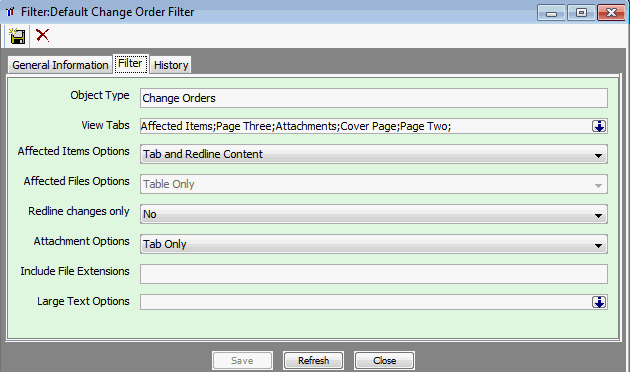Viewport: 630px width, 372px height.
Task: Switch to the General Information tab
Action: point(60,65)
